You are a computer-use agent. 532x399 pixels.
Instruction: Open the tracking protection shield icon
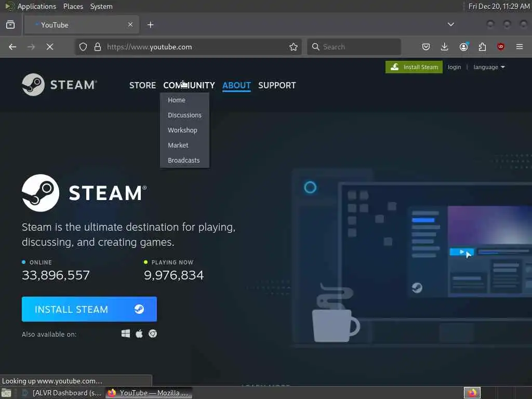(83, 47)
